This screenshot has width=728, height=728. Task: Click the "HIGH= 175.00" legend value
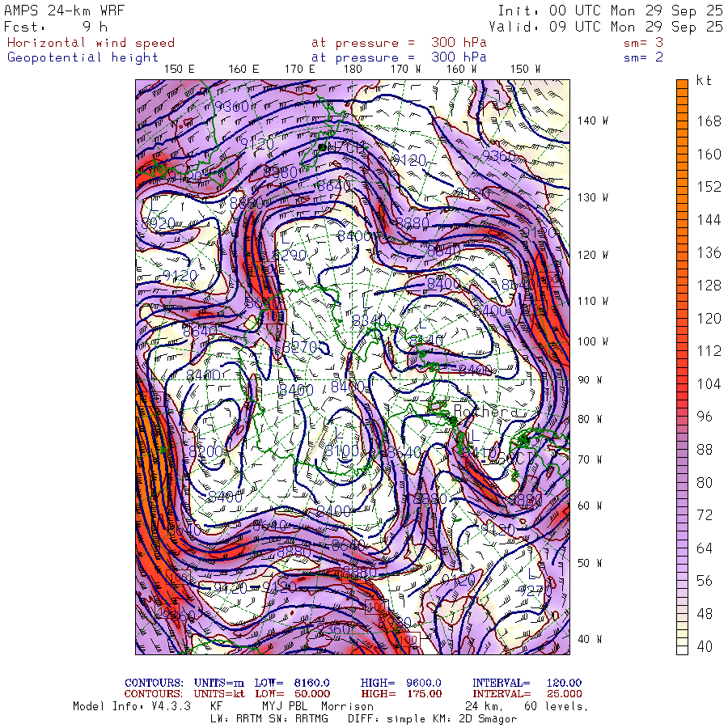pos(400,694)
